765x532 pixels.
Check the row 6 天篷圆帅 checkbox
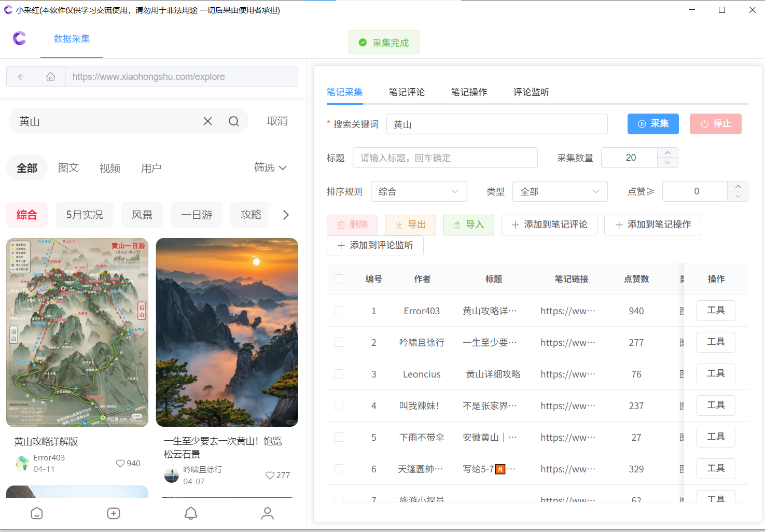click(339, 469)
